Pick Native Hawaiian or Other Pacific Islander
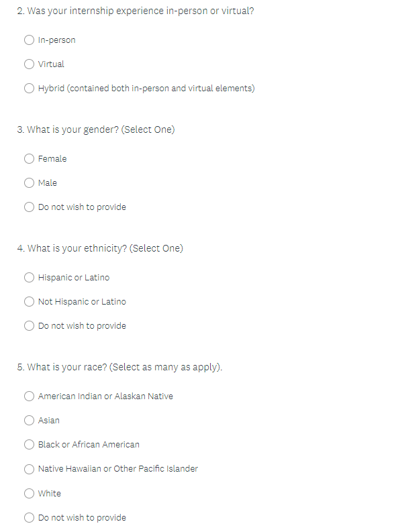The image size is (396, 532). [x=29, y=469]
